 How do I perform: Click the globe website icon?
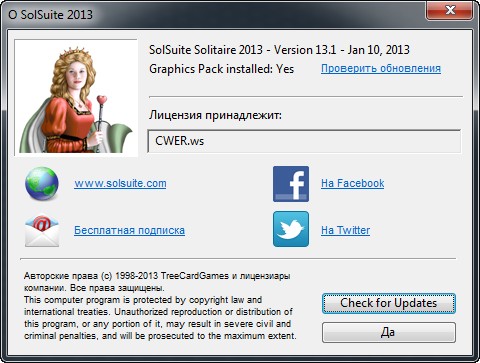coord(42,184)
